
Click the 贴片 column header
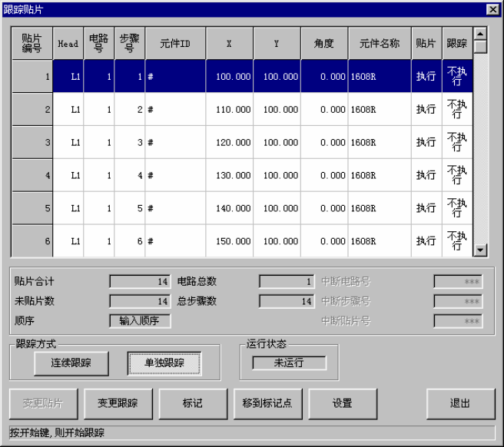tap(426, 43)
